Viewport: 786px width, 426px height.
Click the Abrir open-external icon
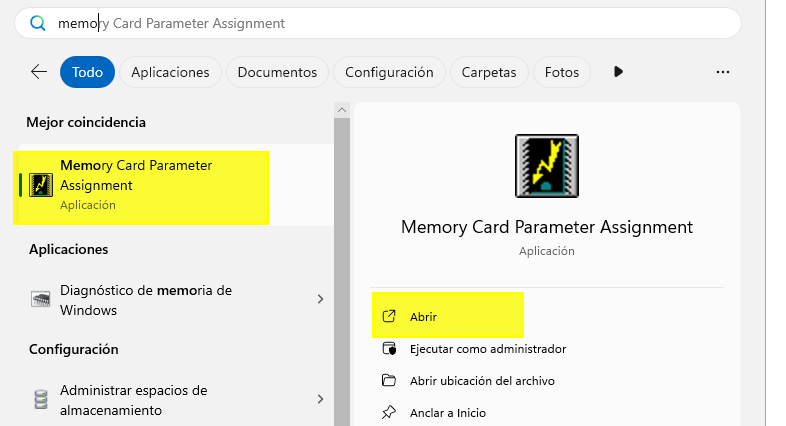tap(389, 316)
